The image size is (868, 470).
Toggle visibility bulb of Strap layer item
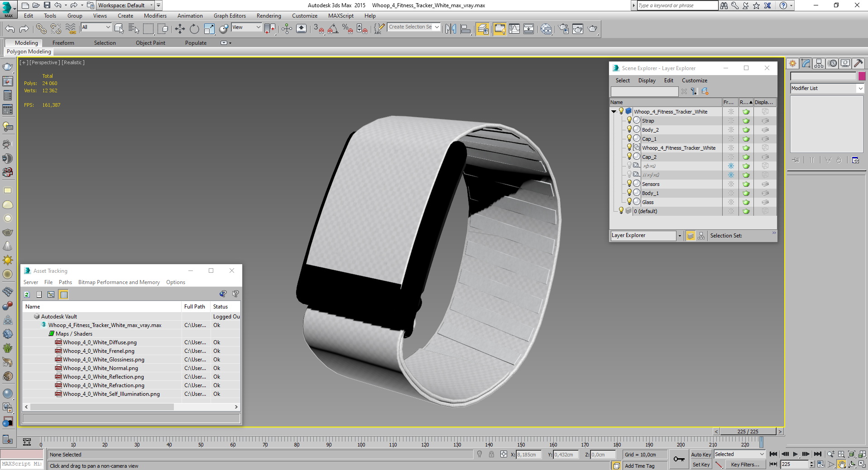point(629,120)
